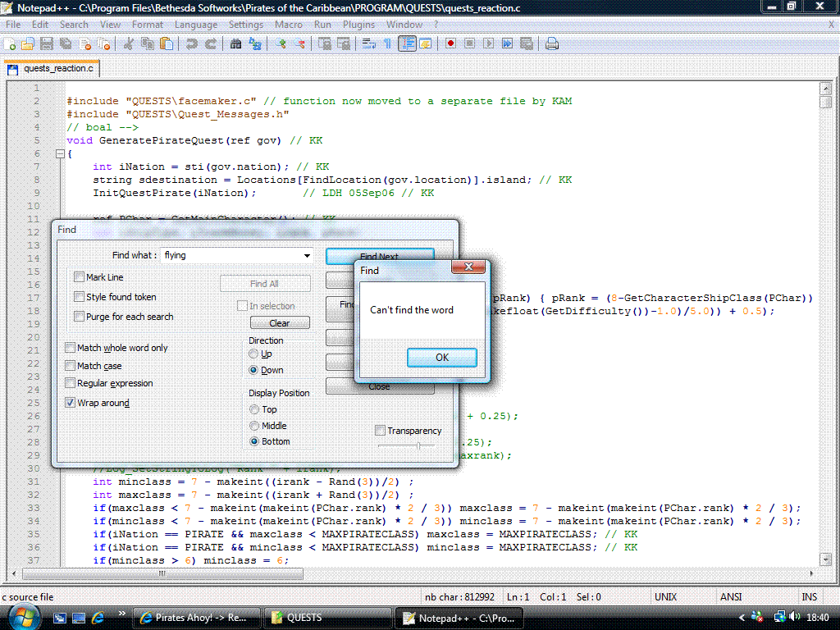Start macro recording with the red dot icon
This screenshot has height=630, width=840.
coord(450,44)
